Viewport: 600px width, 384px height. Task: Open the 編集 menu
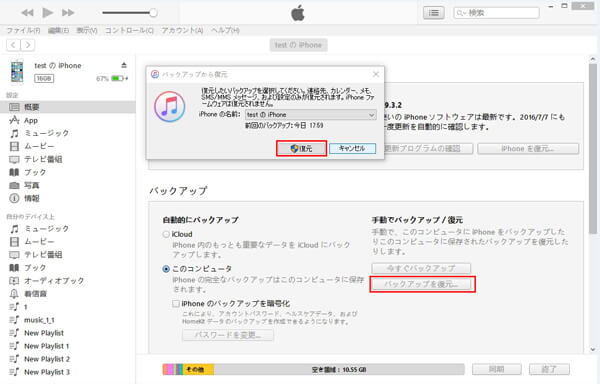[x=59, y=30]
